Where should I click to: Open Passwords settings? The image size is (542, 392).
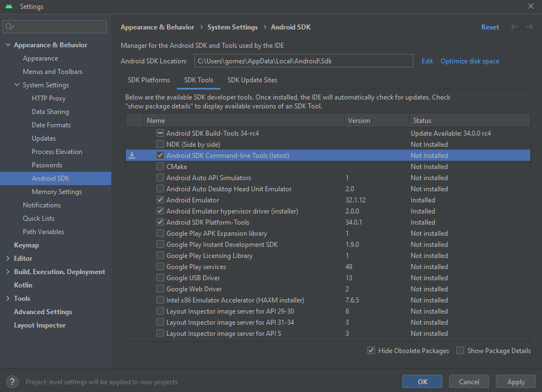(47, 165)
